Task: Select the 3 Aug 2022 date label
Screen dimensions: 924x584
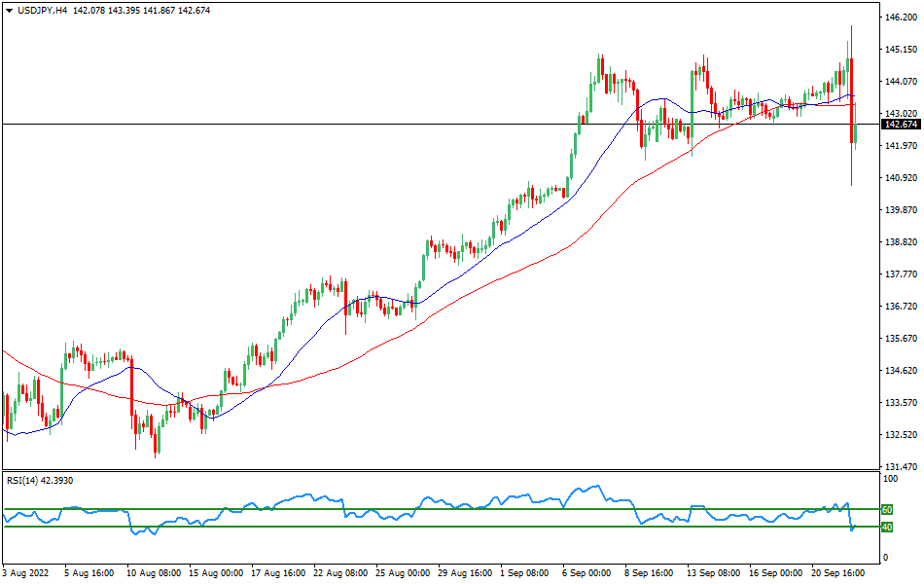Action: point(27,574)
